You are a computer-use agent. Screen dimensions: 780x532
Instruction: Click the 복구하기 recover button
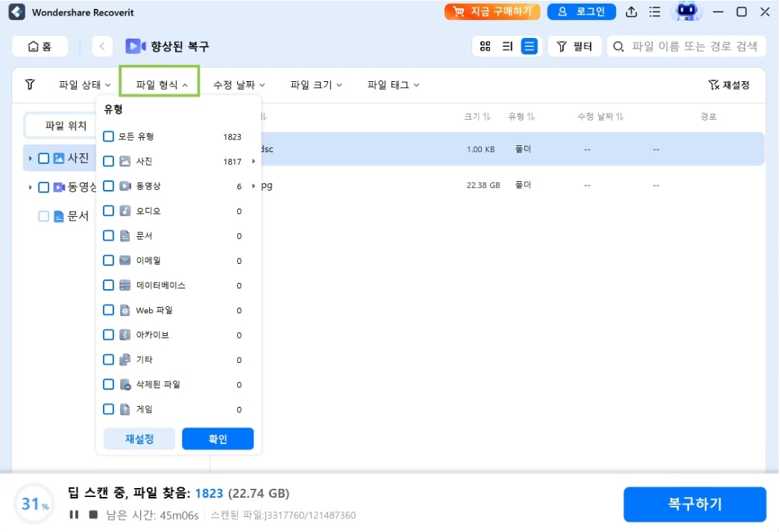(694, 504)
